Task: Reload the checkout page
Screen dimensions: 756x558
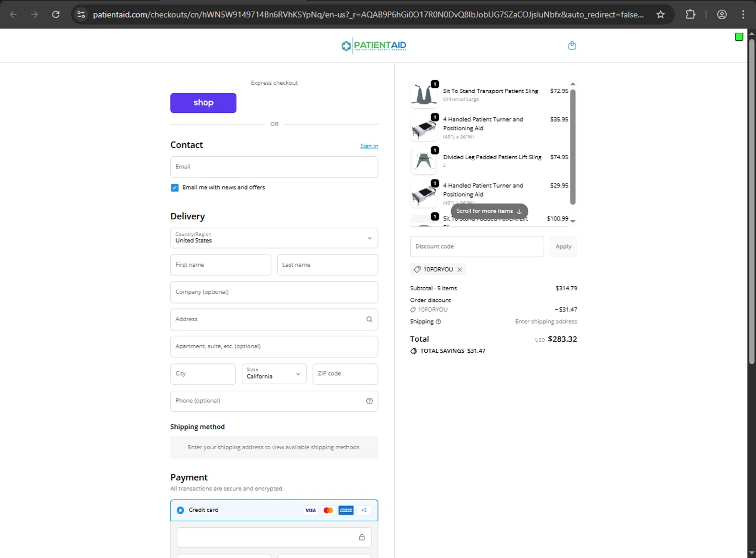Action: (56, 15)
